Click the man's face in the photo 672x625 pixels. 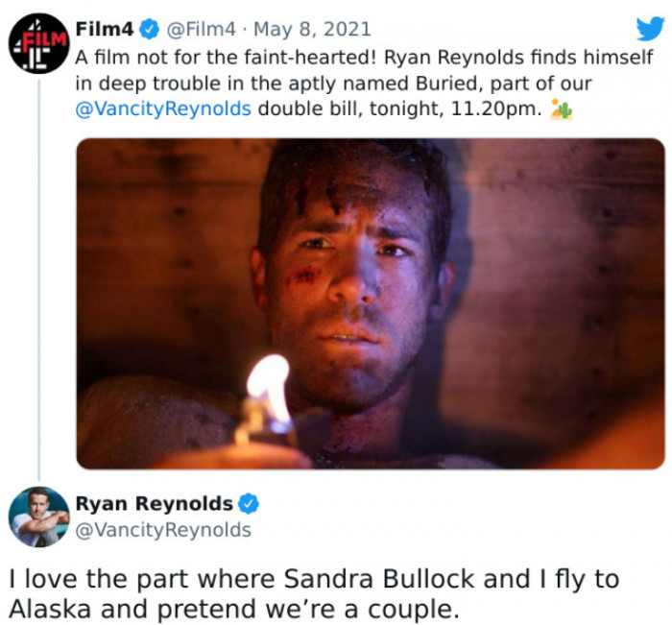click(351, 275)
